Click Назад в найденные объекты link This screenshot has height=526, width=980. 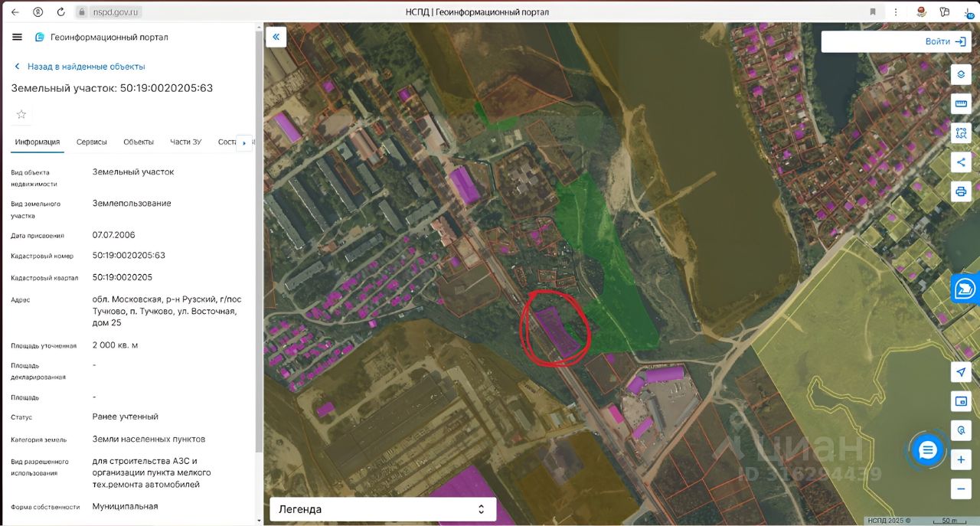click(x=86, y=67)
